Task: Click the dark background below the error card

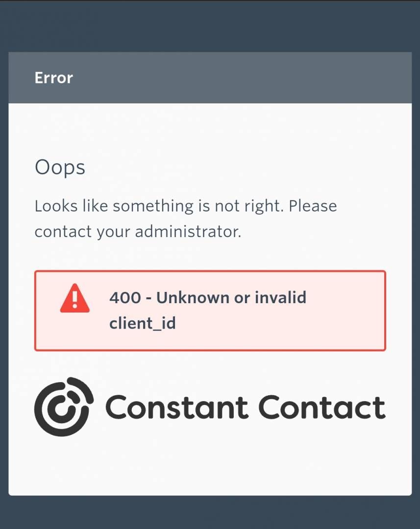Action: [210, 512]
